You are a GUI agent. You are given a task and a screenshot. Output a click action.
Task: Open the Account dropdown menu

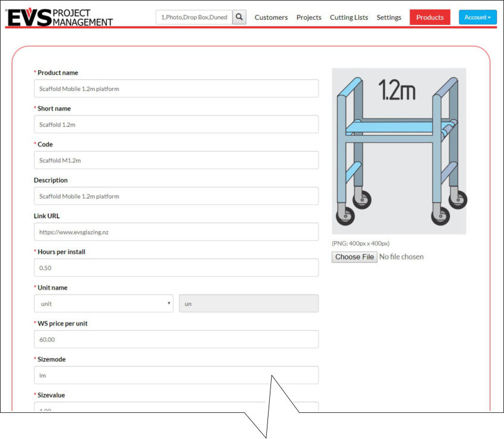coord(477,17)
